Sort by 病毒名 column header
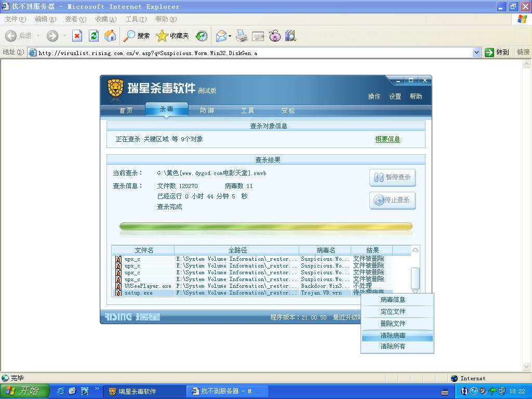This screenshot has width=532, height=399. (325, 250)
